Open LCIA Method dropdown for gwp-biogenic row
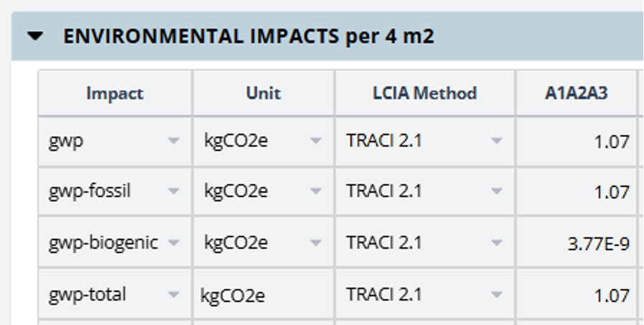 click(496, 243)
